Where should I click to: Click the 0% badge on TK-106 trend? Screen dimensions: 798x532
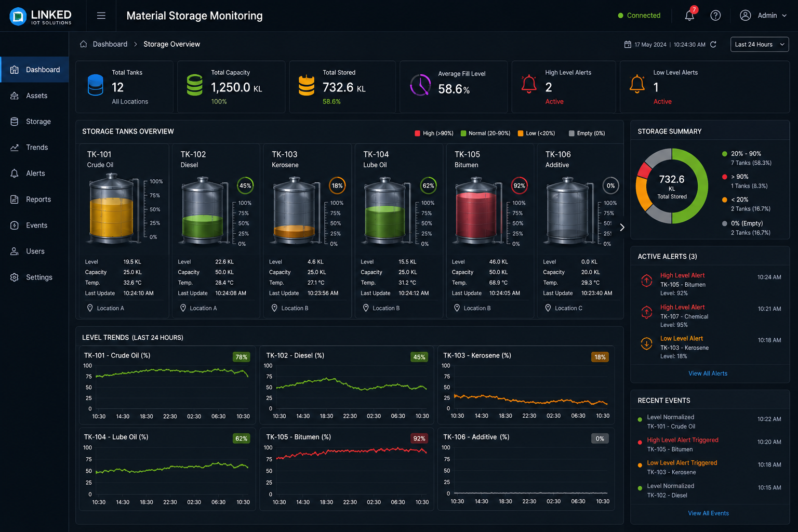tap(600, 438)
